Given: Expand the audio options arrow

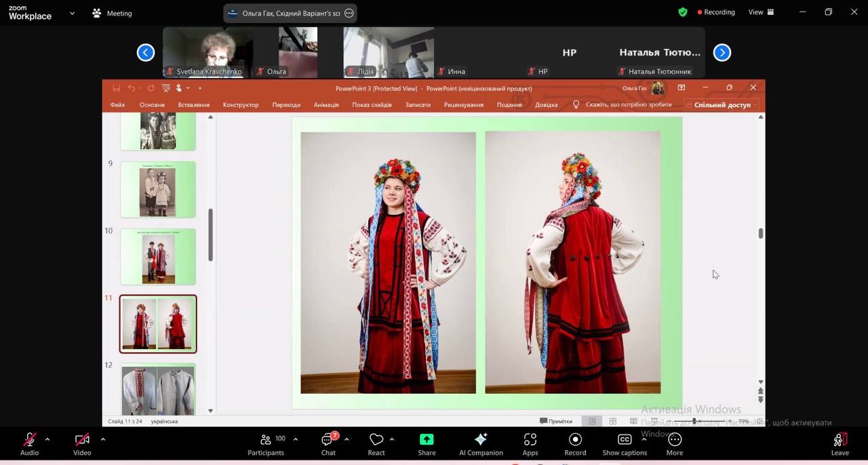Looking at the screenshot, I should click(47, 439).
